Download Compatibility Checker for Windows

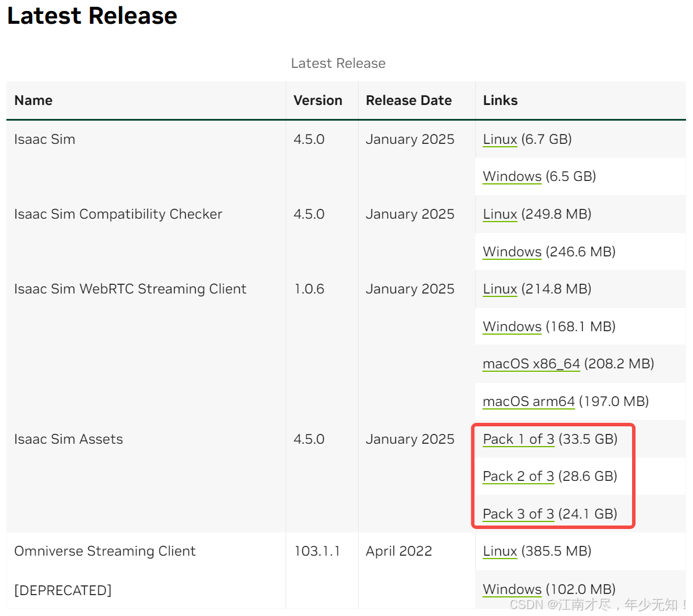pyautogui.click(x=512, y=252)
